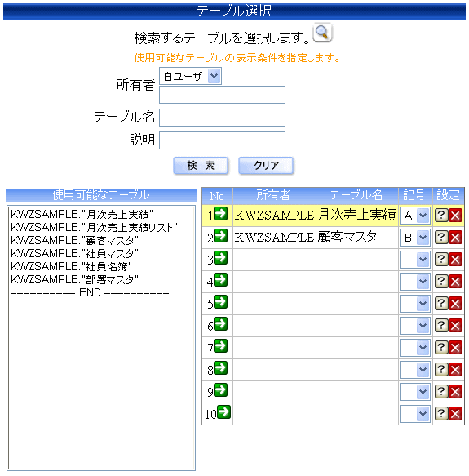Screen dimensions: 469x476
Task: Focus the 説明 input field
Action: (222, 140)
